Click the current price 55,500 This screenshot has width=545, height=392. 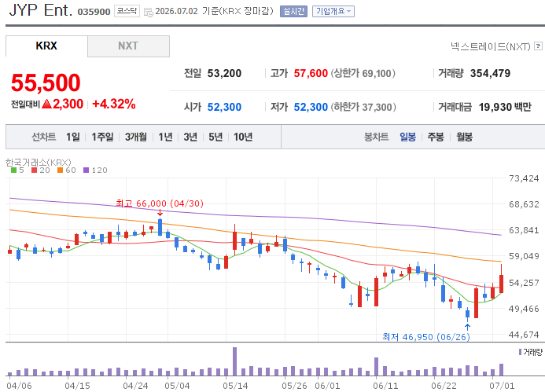[46, 83]
